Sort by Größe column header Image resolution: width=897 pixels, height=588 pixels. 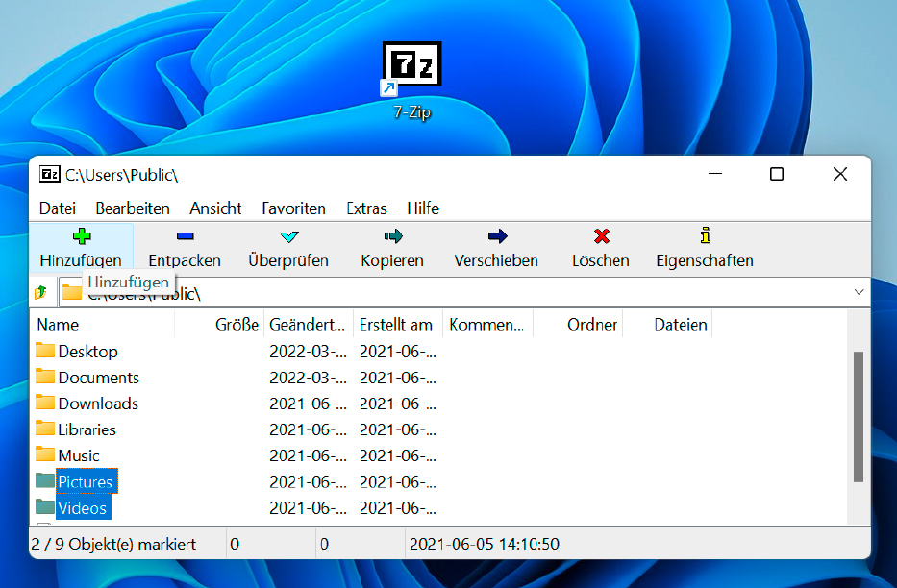click(219, 325)
